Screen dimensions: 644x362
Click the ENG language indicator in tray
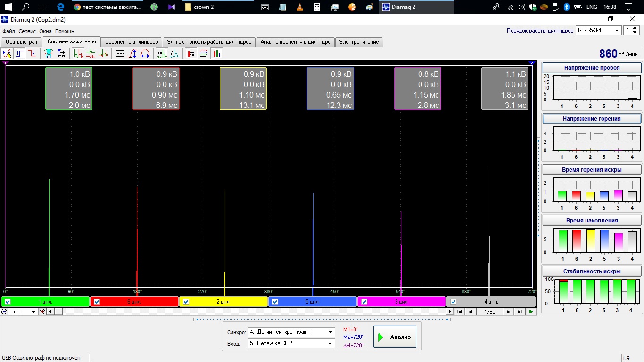click(592, 7)
